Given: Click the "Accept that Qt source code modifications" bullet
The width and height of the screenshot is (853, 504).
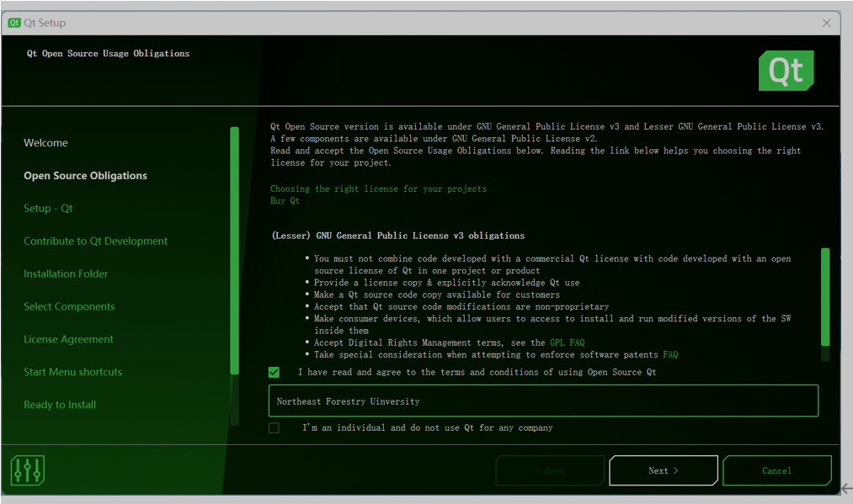Looking at the screenshot, I should click(461, 306).
